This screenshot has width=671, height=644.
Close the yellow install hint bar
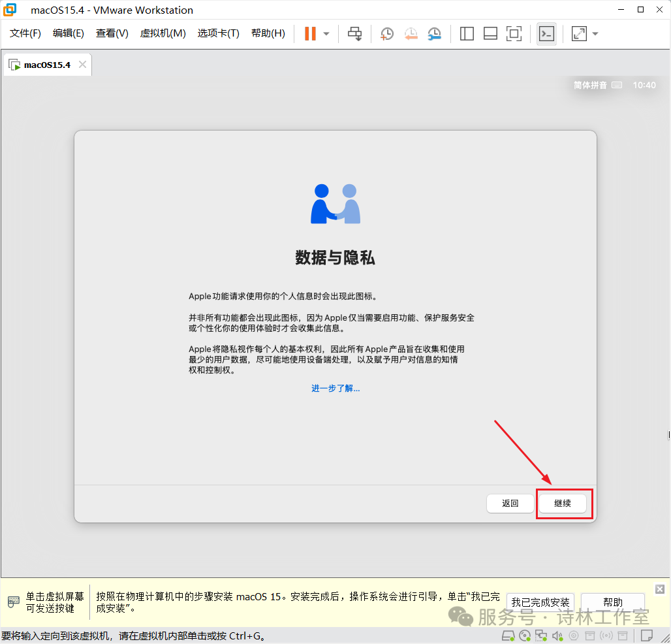659,589
